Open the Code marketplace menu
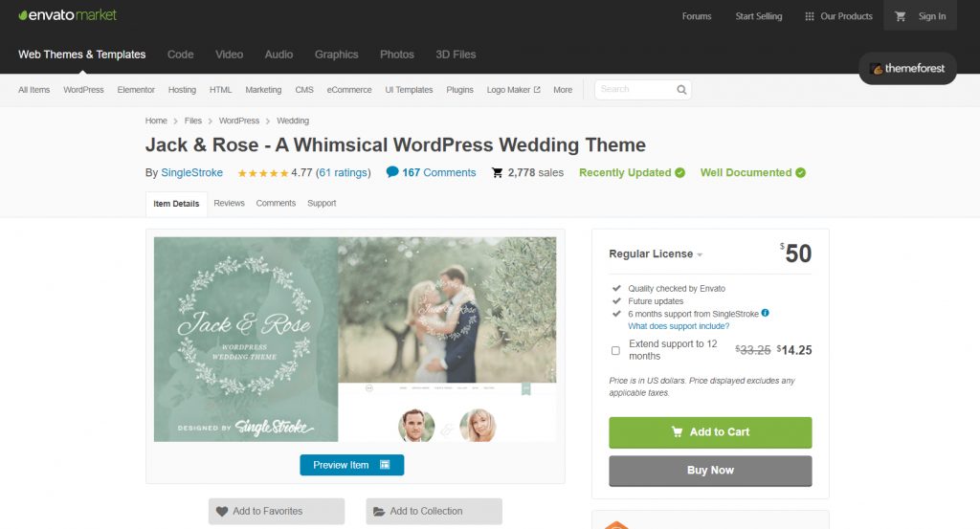 181,55
